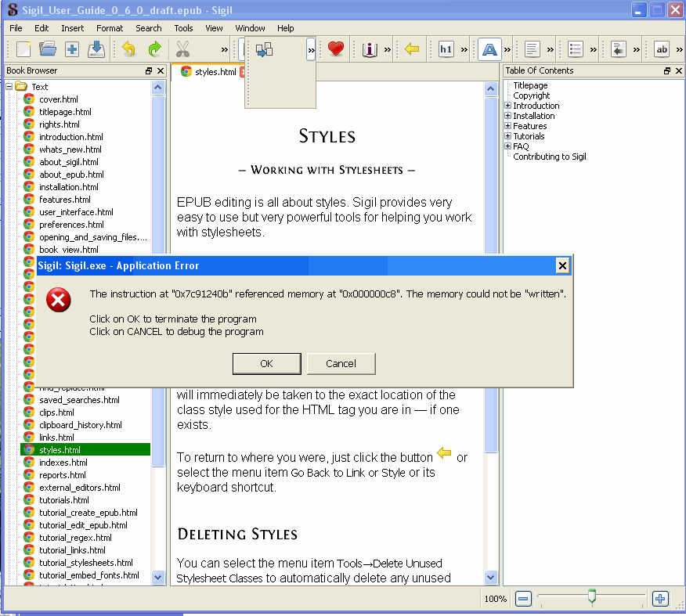686x616 pixels.
Task: Float the Book Browser panel
Action: 149,70
